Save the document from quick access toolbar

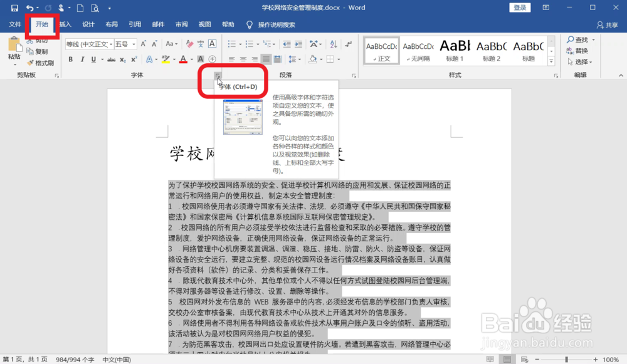(14, 8)
